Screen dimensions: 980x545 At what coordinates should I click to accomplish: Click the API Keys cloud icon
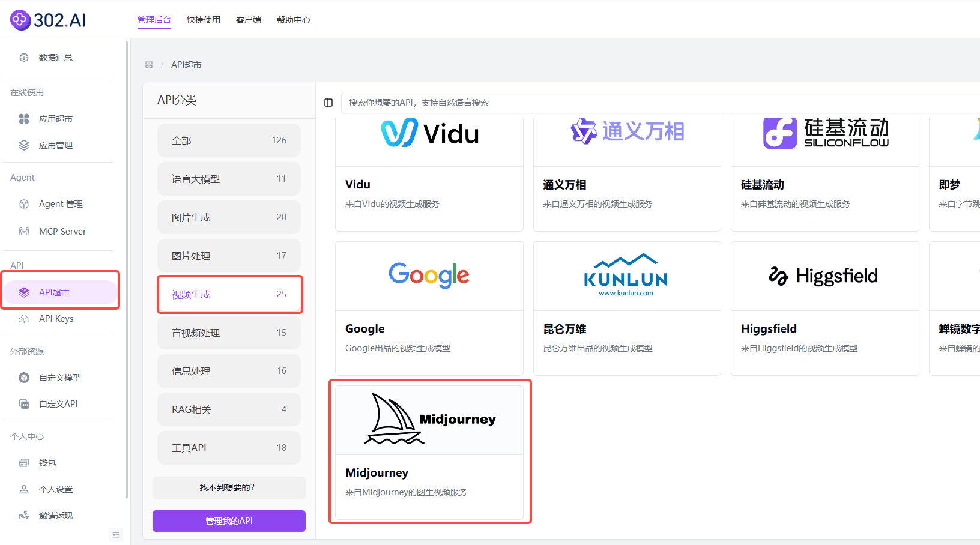(x=24, y=319)
